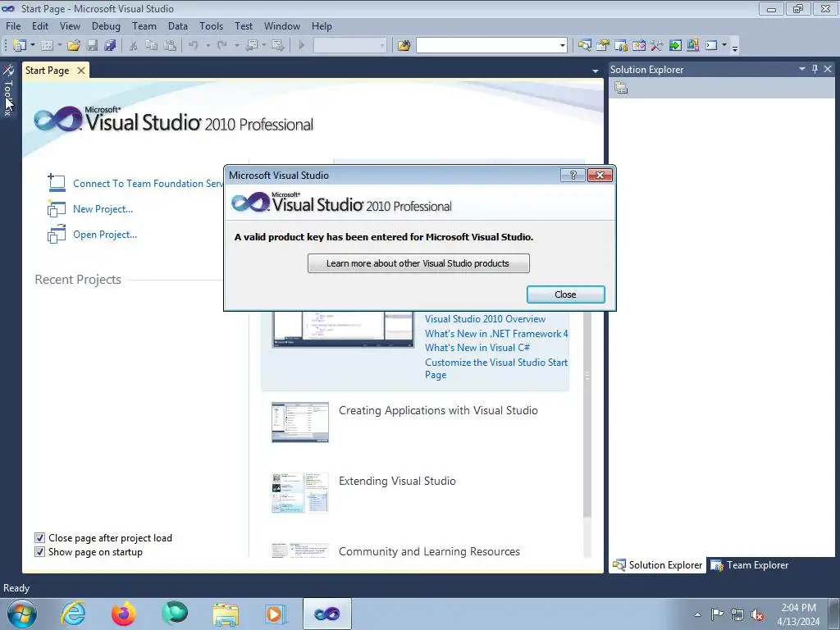Screen dimensions: 840x630
Task: Click inside the Find combo box field
Action: click(486, 46)
